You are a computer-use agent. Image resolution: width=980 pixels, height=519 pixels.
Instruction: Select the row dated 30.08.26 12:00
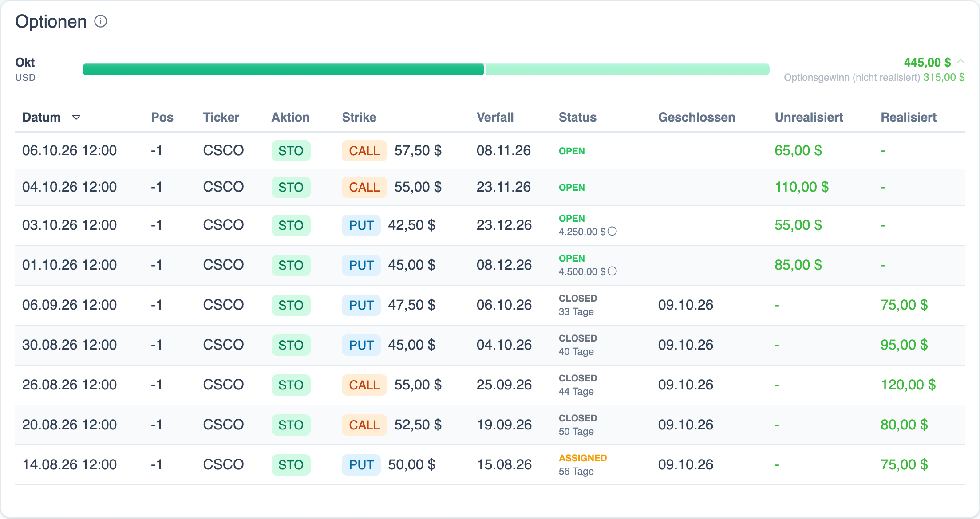(490, 345)
